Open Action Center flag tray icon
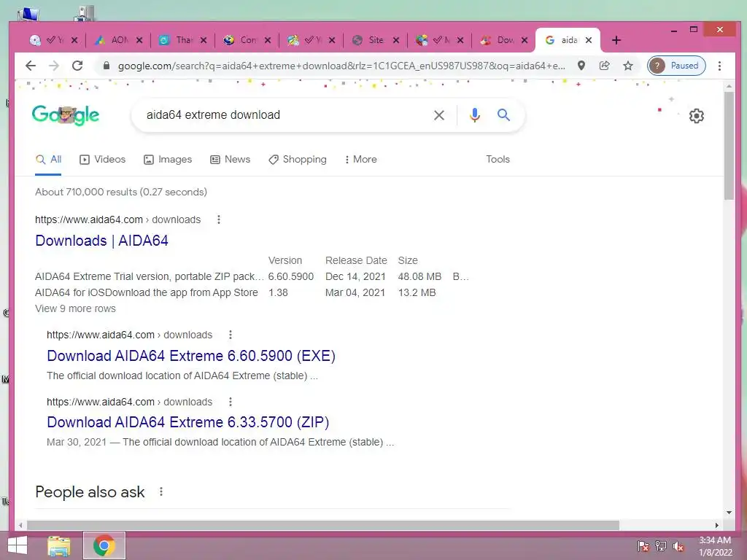Image resolution: width=747 pixels, height=560 pixels. (x=643, y=546)
